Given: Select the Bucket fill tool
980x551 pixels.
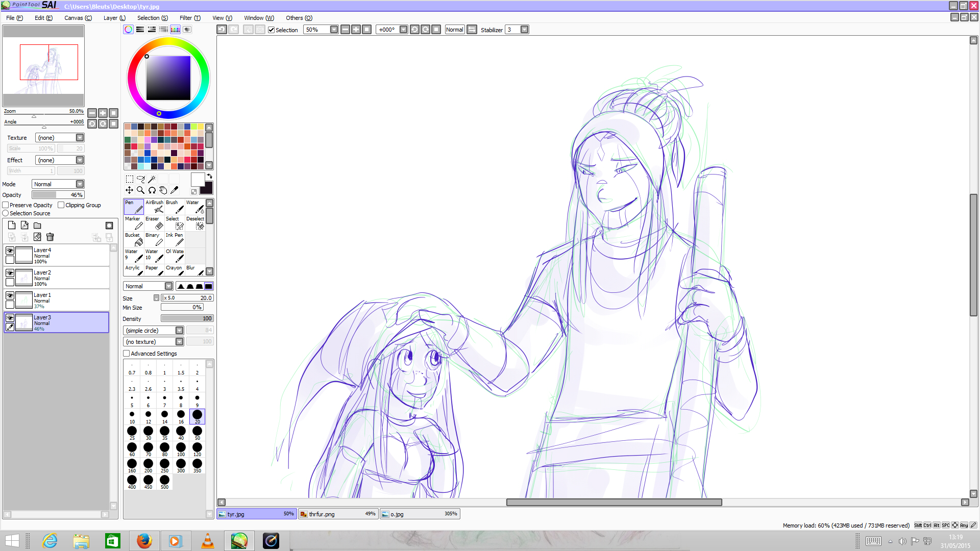Looking at the screenshot, I should [x=134, y=239].
